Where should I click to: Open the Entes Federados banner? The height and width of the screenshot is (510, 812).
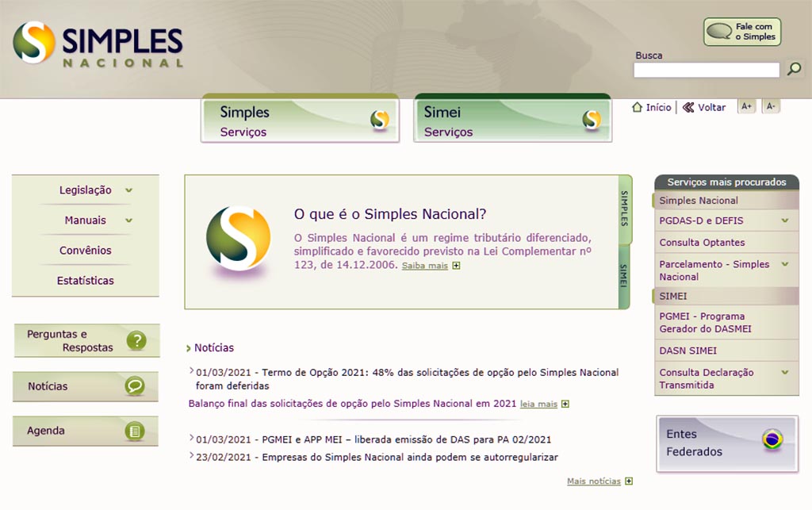pyautogui.click(x=727, y=443)
